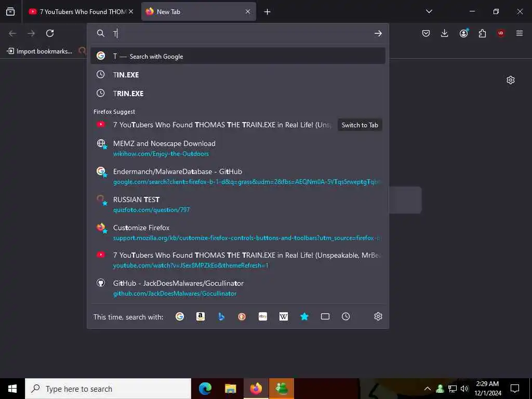
Task: Click the back navigation arrow
Action: point(12,33)
